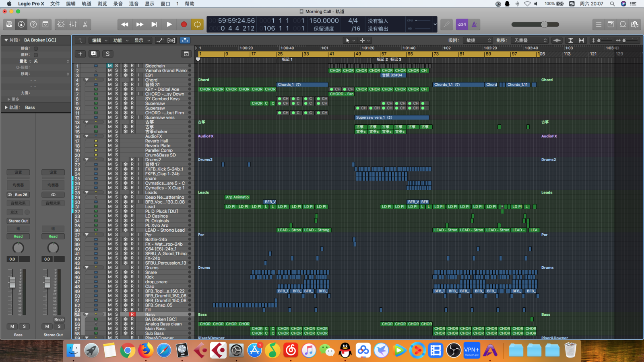This screenshot has height=362, width=644.
Task: Toggle the 静音 mute checkbox in region inspector
Action: (x=36, y=48)
